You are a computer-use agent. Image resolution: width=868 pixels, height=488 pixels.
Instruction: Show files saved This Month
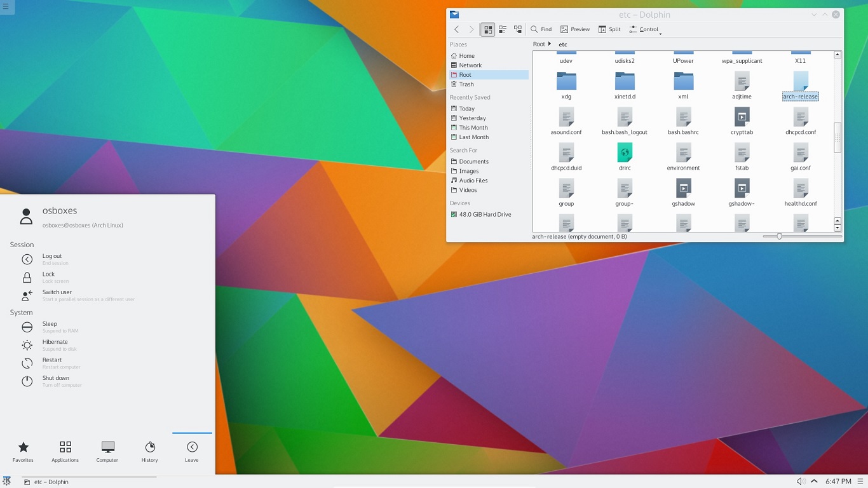tap(489, 128)
